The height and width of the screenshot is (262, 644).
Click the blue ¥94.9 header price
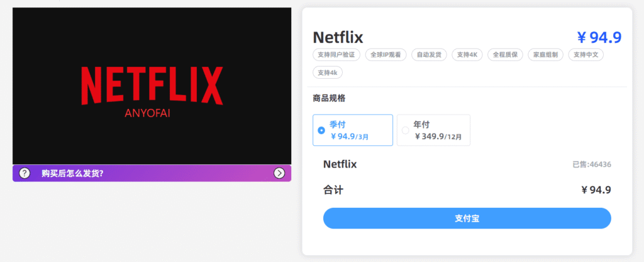[599, 37]
